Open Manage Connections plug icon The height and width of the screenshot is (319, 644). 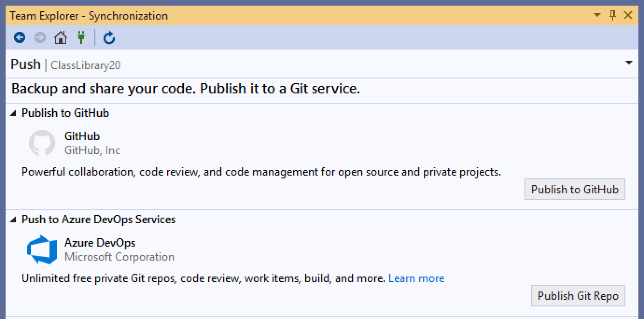pyautogui.click(x=81, y=37)
